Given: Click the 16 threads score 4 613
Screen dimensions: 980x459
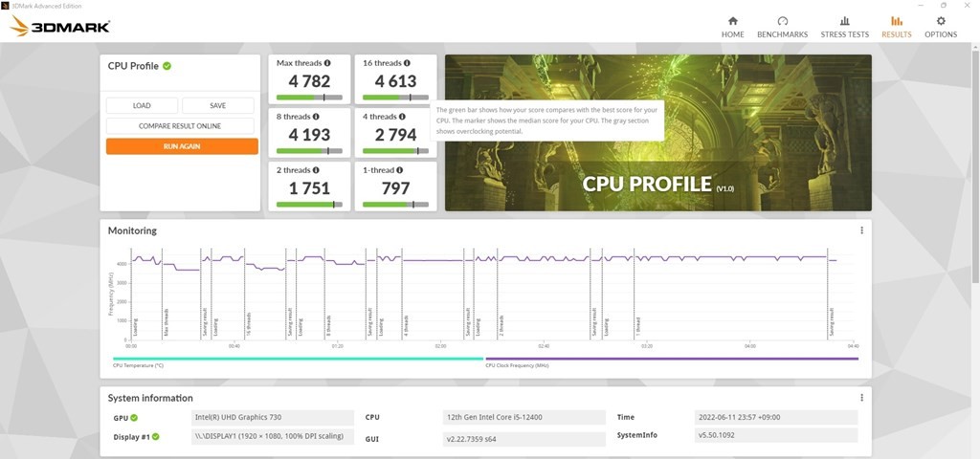Looking at the screenshot, I should pos(395,81).
